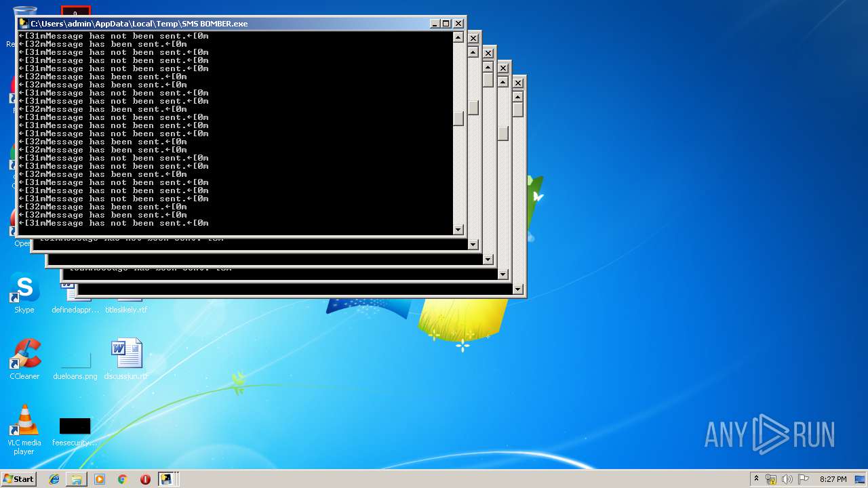The width and height of the screenshot is (868, 488).
Task: Open the Action Center flag icon
Action: [x=804, y=479]
